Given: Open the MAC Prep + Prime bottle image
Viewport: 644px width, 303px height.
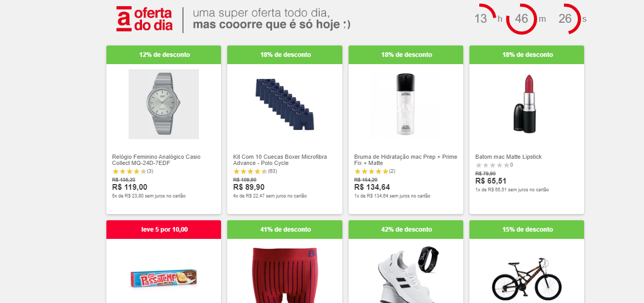Looking at the screenshot, I should [405, 104].
